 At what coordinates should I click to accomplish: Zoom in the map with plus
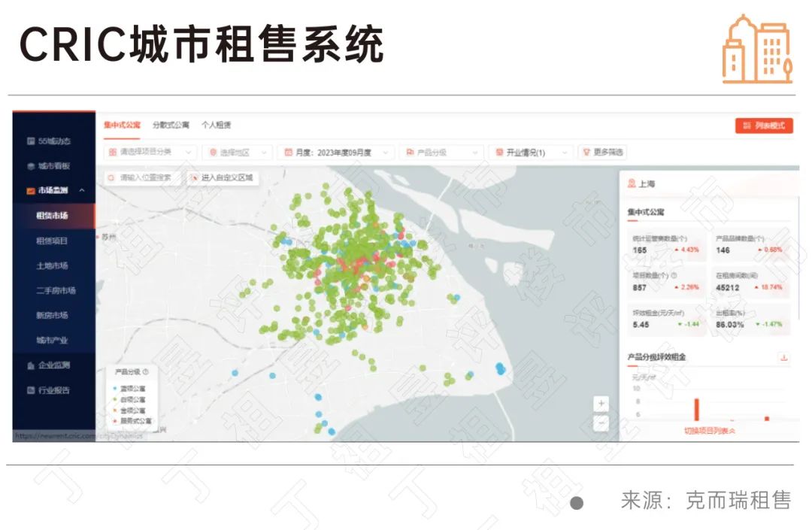tap(601, 403)
